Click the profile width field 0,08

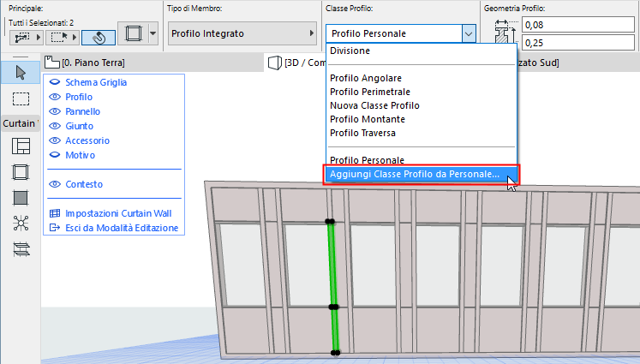[x=578, y=25]
